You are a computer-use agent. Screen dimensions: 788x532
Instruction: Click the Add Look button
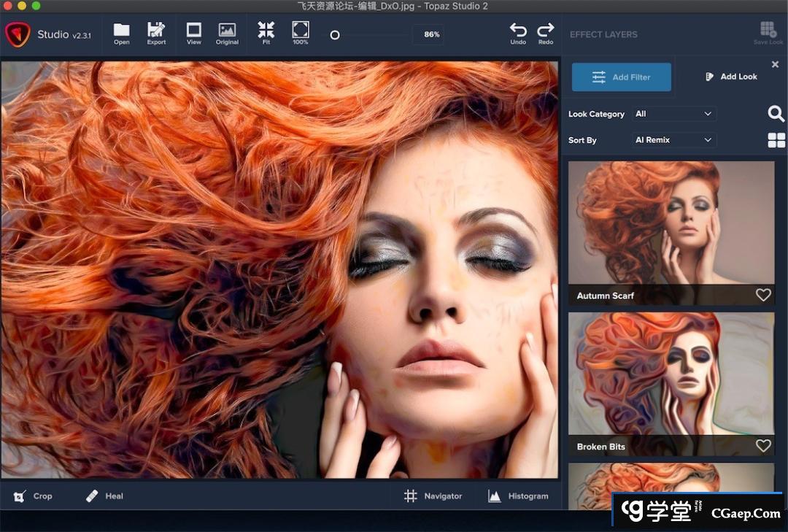[730, 77]
